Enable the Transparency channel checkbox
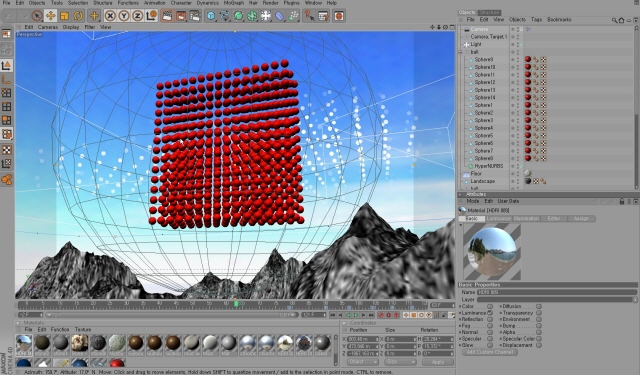The image size is (640, 375). pyautogui.click(x=539, y=313)
